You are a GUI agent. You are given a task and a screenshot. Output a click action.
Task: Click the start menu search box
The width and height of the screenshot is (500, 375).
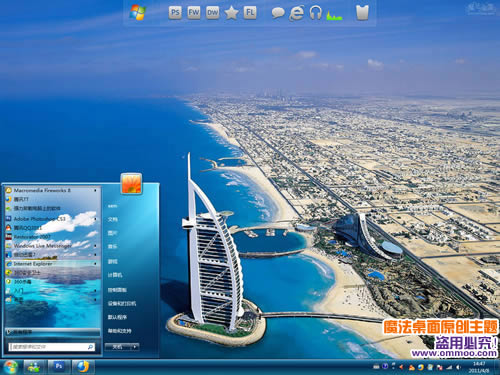(x=52, y=347)
